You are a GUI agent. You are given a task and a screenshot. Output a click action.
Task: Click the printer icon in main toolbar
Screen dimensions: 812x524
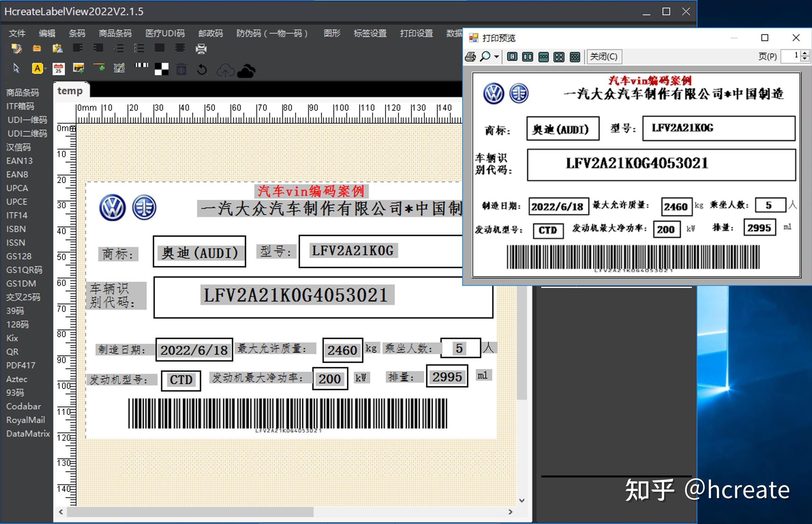pyautogui.click(x=201, y=49)
